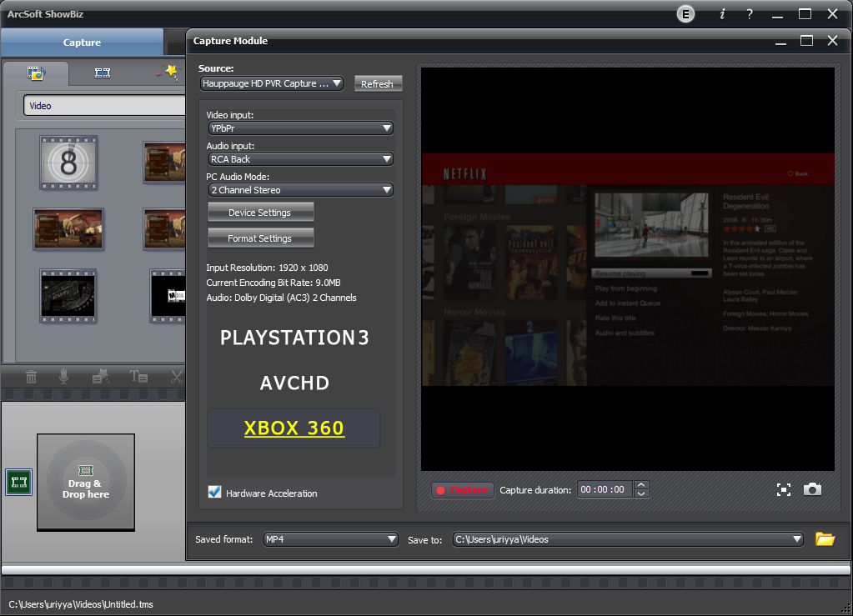Click the capture duration time field
The width and height of the screenshot is (853, 616).
coord(603,489)
